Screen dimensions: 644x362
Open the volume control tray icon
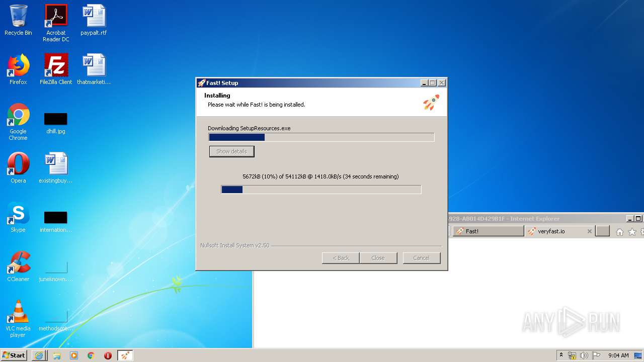pos(584,355)
